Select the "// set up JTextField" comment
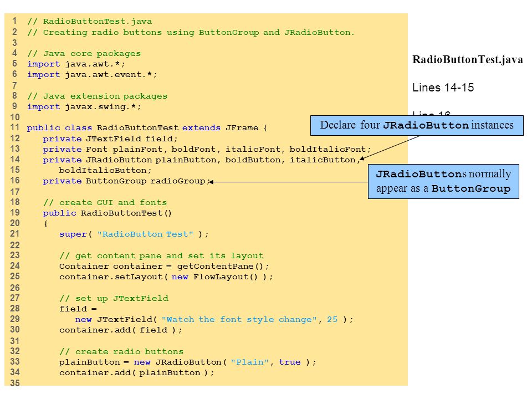 [114, 299]
